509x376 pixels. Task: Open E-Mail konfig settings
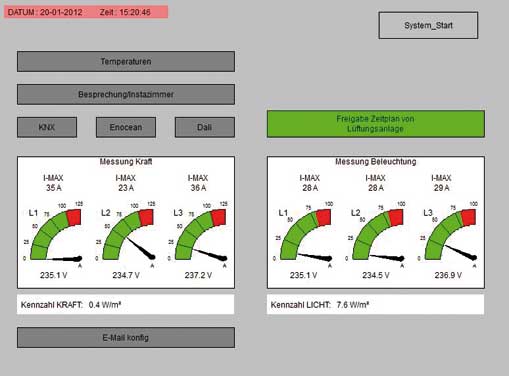coord(126,337)
